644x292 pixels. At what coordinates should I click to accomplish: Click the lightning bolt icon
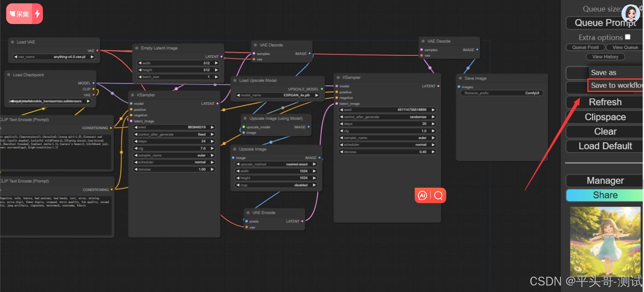click(37, 13)
